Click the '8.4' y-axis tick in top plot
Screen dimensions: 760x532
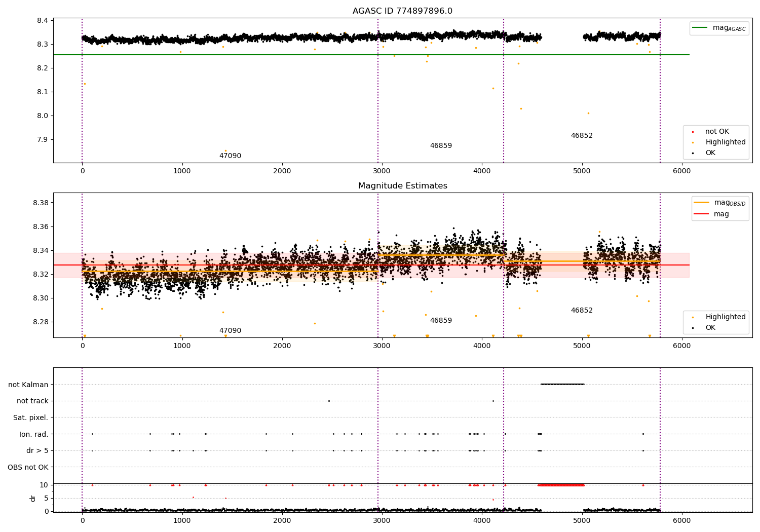click(x=43, y=21)
